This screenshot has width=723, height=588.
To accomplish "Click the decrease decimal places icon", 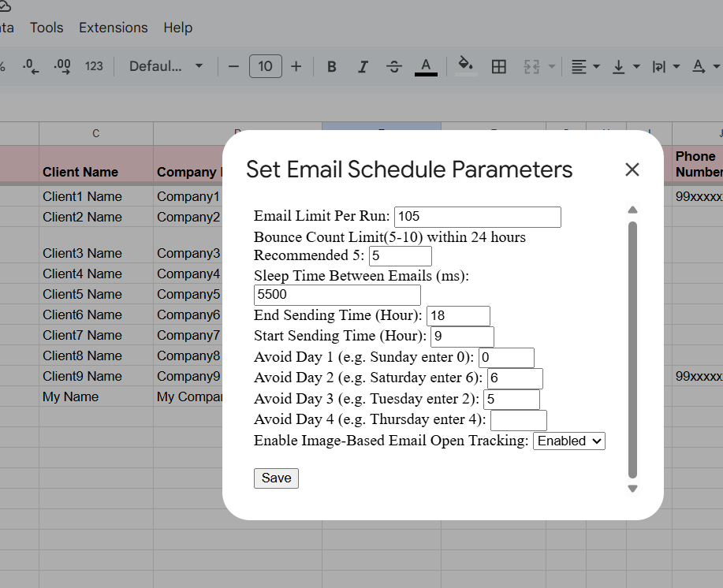I will pyautogui.click(x=31, y=66).
